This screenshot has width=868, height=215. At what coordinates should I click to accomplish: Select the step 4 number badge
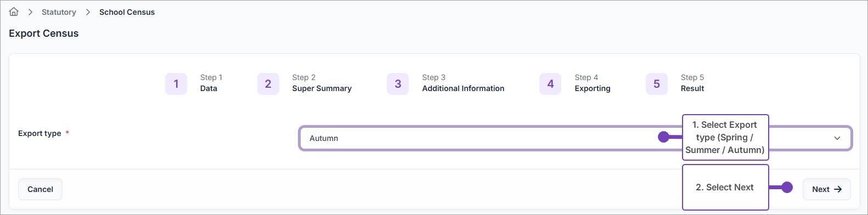[x=550, y=84]
